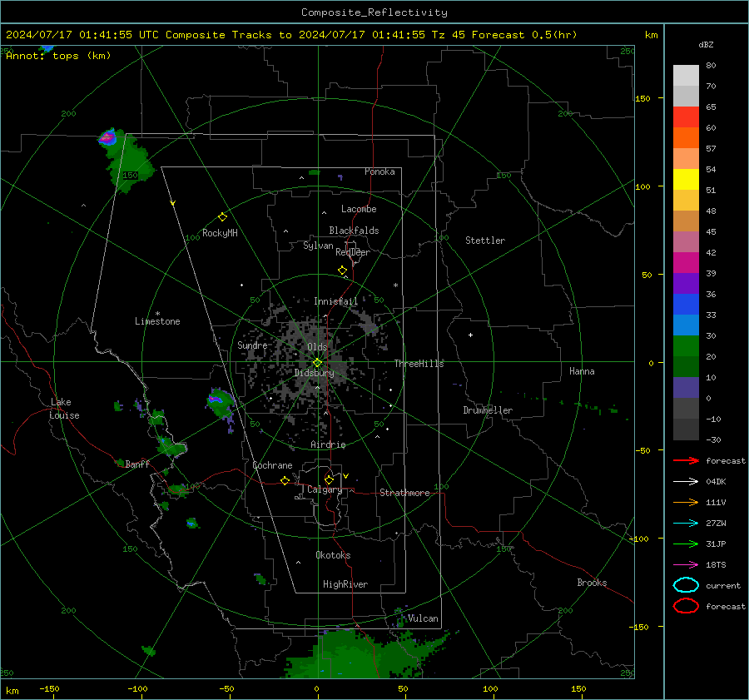Viewport: 749px width, 700px height.
Task: Click the Ponoka city label
Action: [x=379, y=171]
